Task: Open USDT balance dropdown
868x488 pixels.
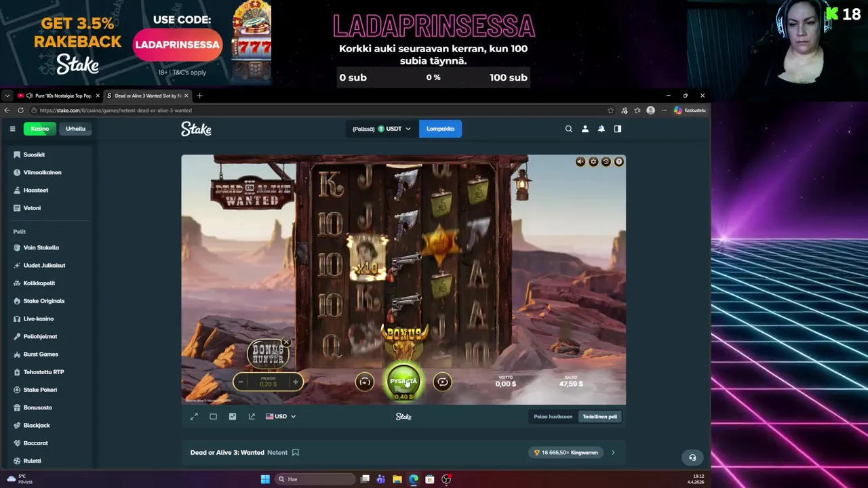Action: tap(381, 129)
